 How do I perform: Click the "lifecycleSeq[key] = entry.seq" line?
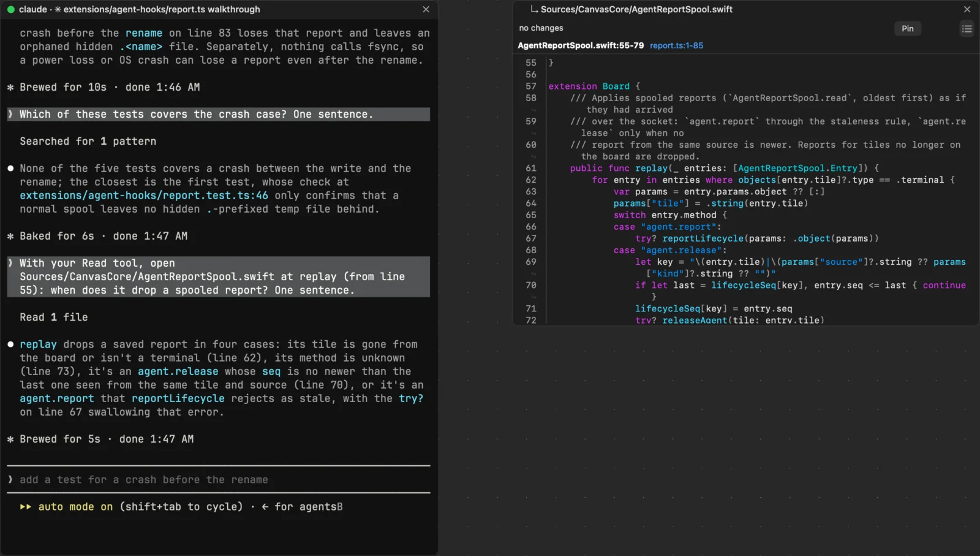(714, 309)
